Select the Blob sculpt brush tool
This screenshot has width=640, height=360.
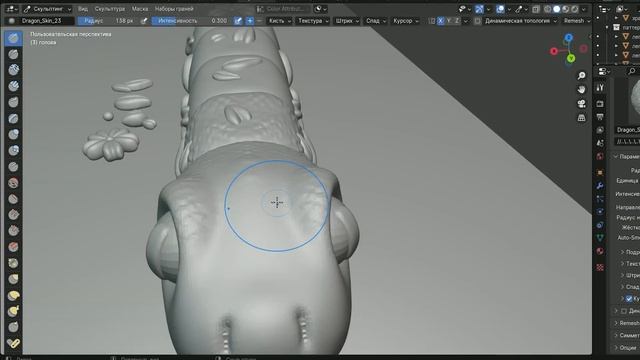(13, 151)
